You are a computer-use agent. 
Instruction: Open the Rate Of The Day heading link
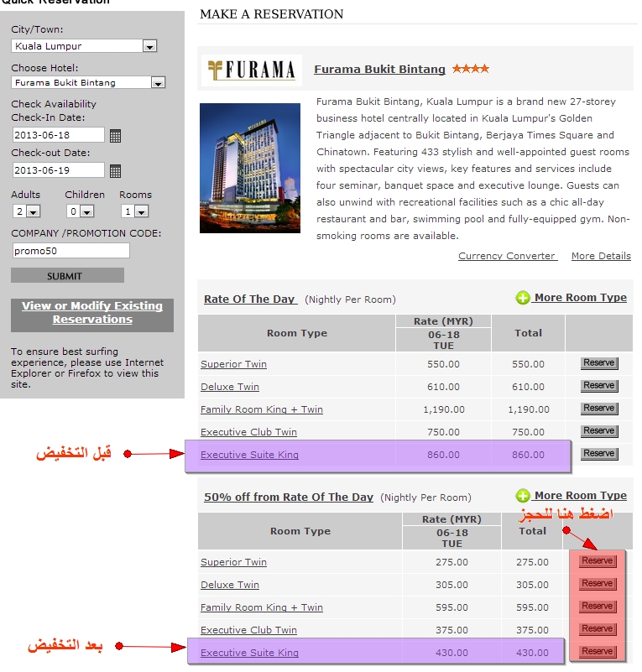[251, 300]
